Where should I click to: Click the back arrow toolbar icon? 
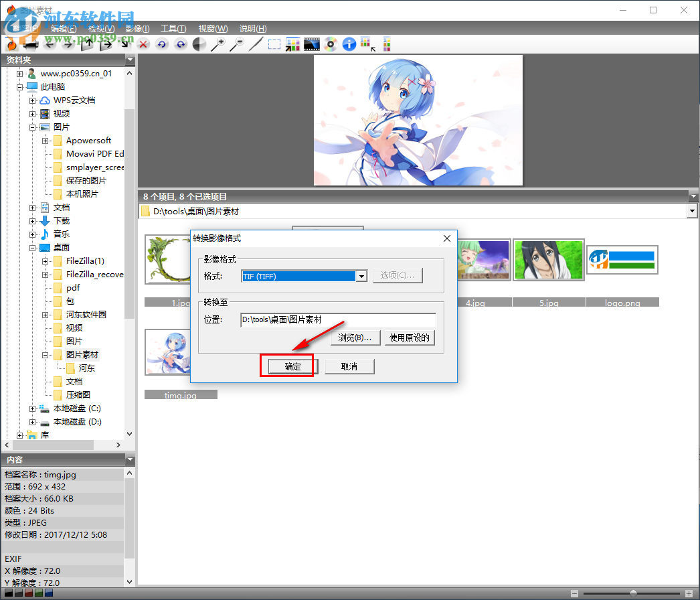coord(50,44)
